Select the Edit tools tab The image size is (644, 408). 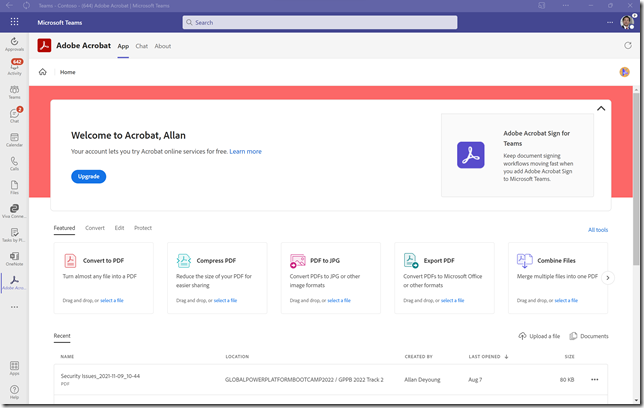[120, 228]
